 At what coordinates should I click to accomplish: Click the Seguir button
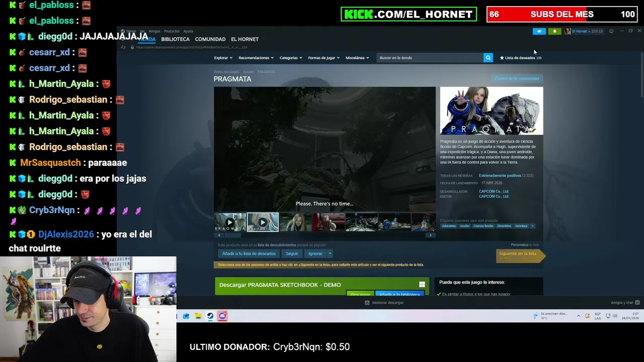(x=292, y=253)
